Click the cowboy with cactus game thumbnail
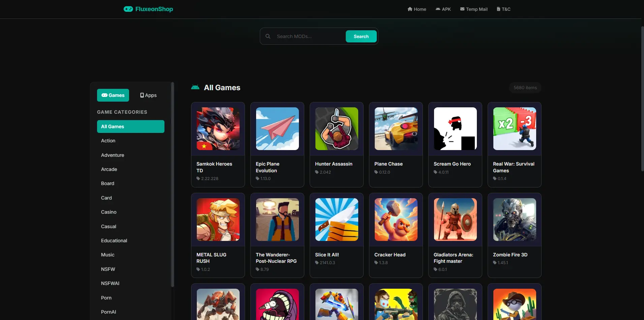Image resolution: width=644 pixels, height=320 pixels. (x=515, y=305)
